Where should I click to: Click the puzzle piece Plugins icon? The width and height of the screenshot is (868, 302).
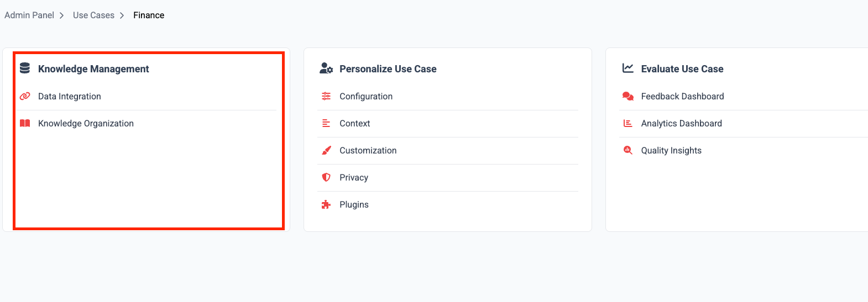coord(326,204)
